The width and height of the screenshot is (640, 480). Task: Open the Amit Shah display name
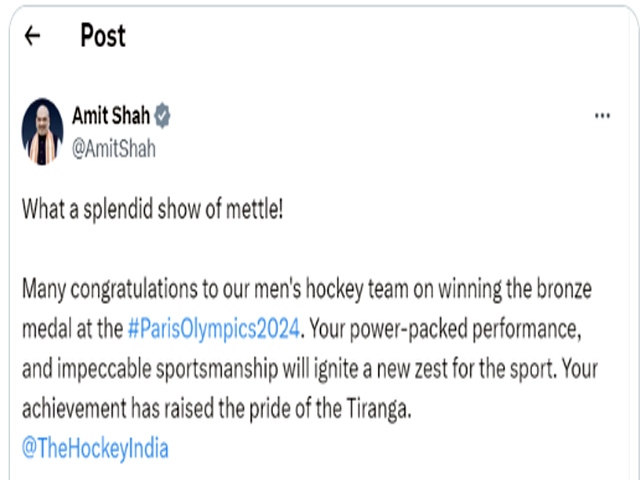(111, 116)
